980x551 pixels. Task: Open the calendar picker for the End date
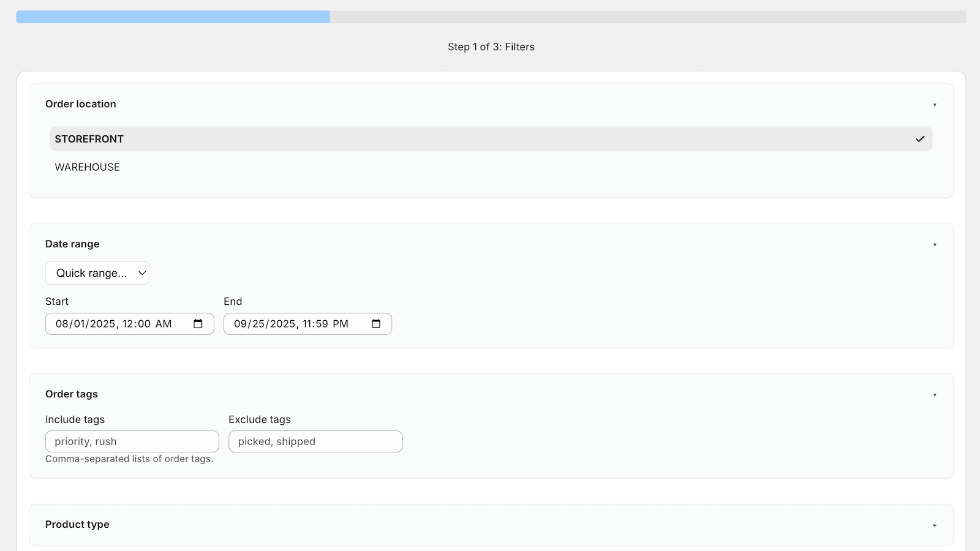click(375, 324)
